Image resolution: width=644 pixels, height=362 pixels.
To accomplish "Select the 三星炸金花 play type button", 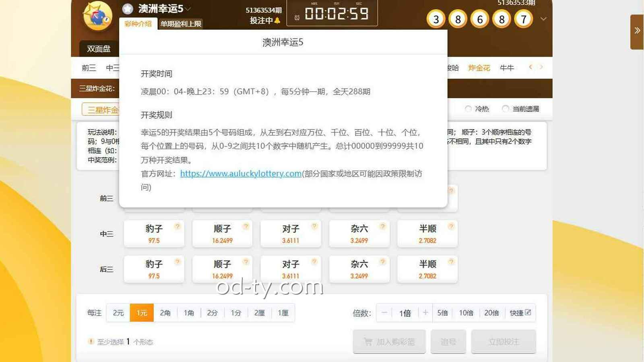I will click(101, 109).
